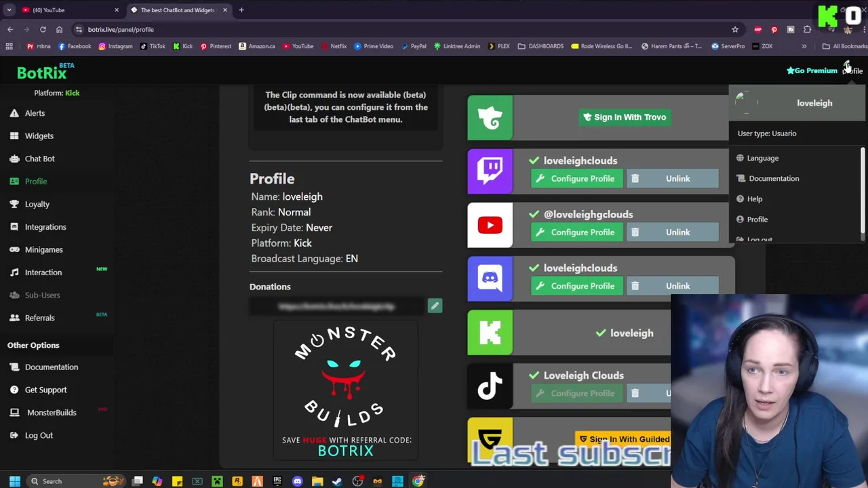Click the Guilded platform logo
Image resolution: width=868 pixels, height=488 pixels.
point(490,441)
